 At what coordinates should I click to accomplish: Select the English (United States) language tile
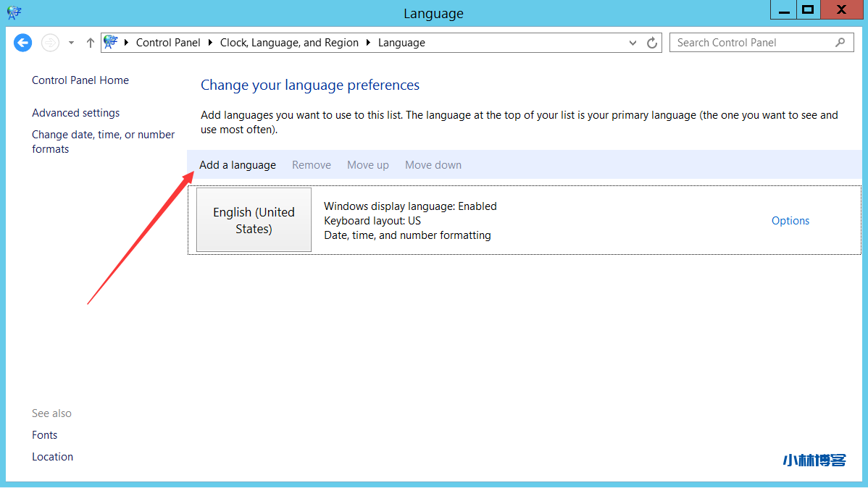point(254,220)
